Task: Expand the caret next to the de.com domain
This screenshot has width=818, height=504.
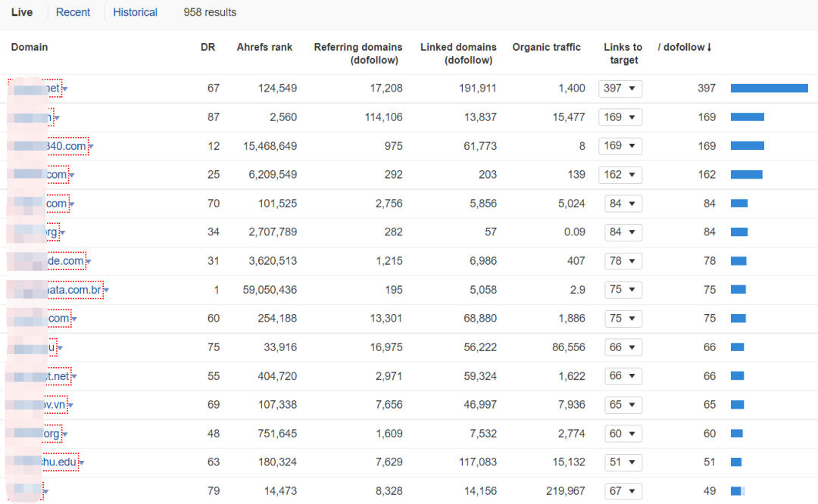Action: tap(89, 262)
